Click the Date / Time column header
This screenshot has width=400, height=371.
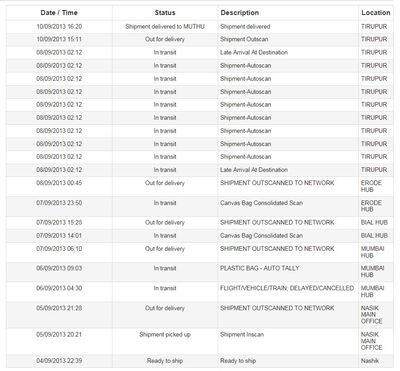coord(59,13)
